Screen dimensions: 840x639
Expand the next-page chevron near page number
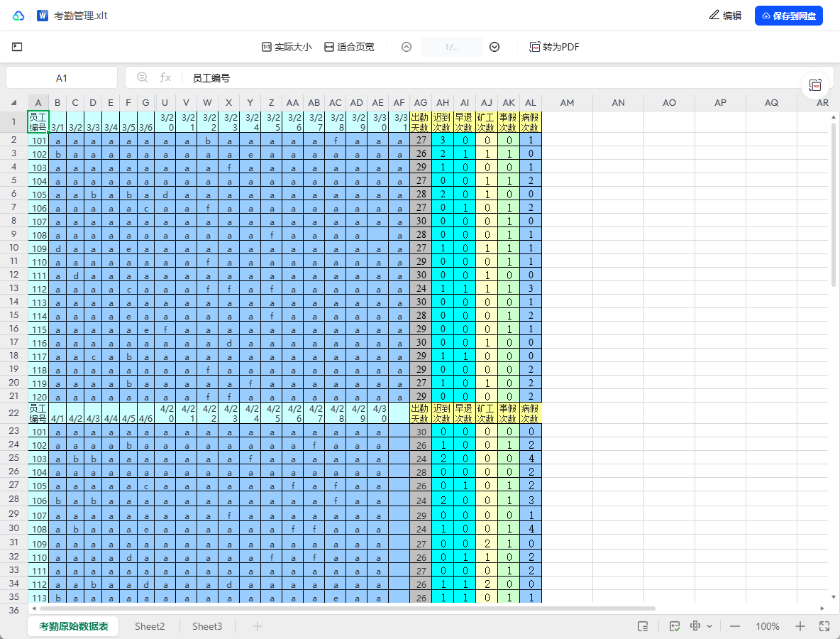coord(494,47)
